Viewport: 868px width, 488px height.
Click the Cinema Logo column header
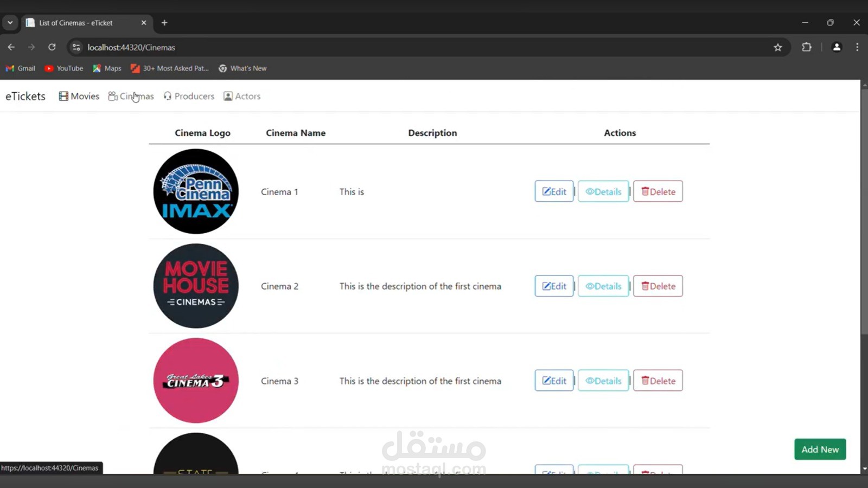202,133
